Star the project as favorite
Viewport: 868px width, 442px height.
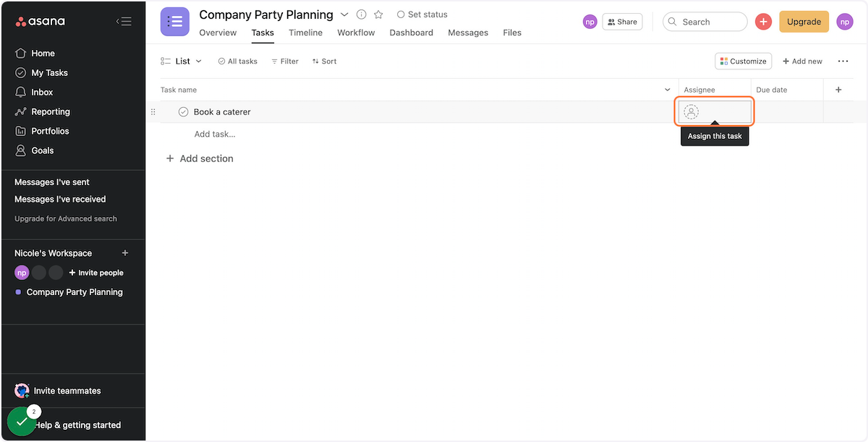[378, 14]
